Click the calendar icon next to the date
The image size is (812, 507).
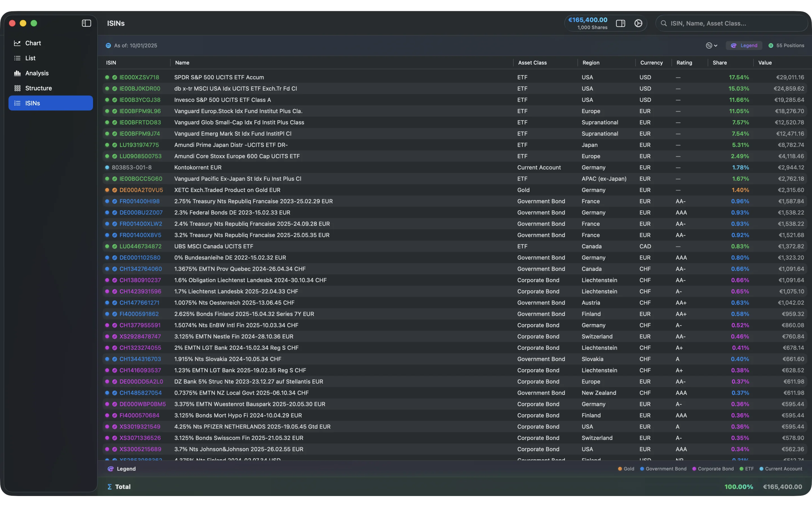tap(108, 45)
